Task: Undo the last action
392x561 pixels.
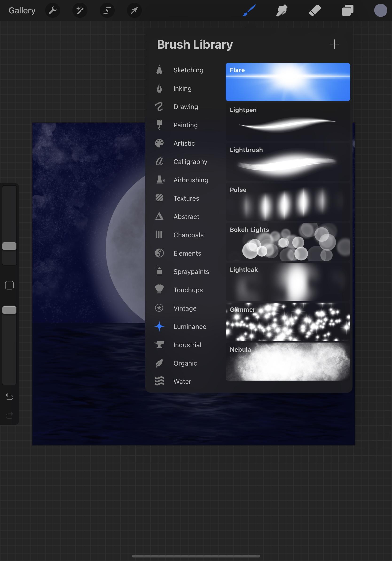Action: pyautogui.click(x=9, y=397)
